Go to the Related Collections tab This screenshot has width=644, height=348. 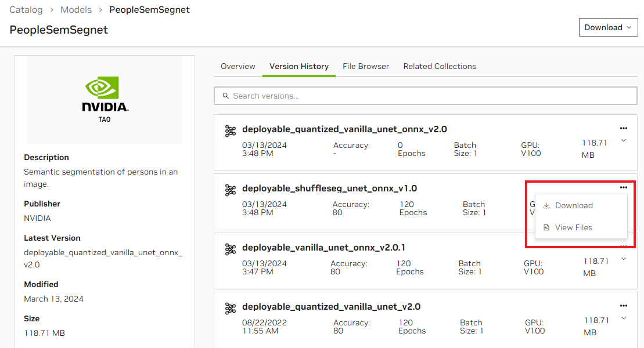point(440,66)
